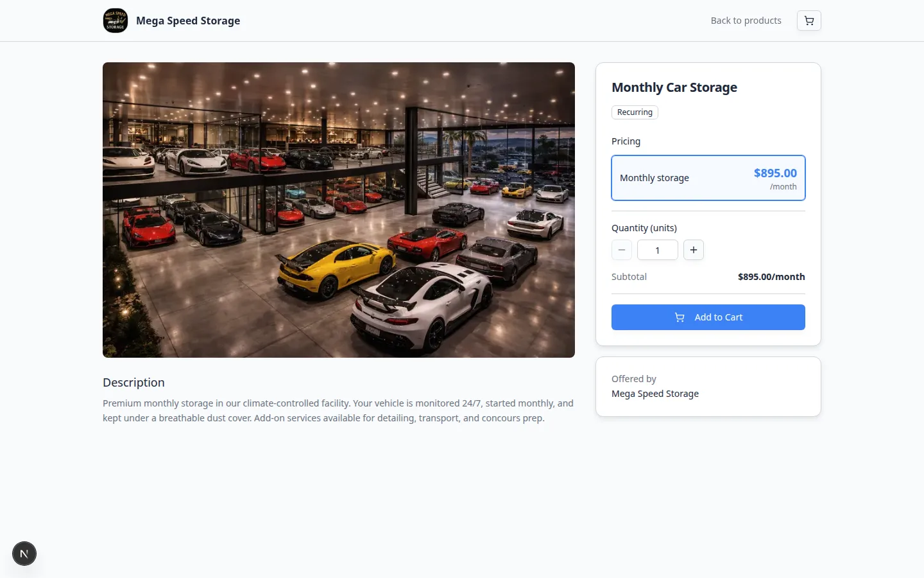Click the Monthly Car Storage heading
Screen dimensions: 924x578
click(x=674, y=87)
